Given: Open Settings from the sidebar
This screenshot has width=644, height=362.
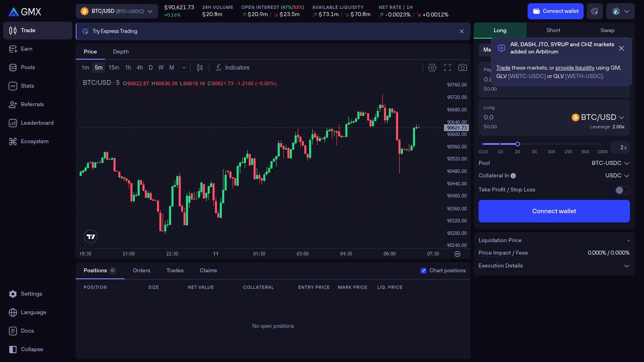Looking at the screenshot, I should (38, 294).
